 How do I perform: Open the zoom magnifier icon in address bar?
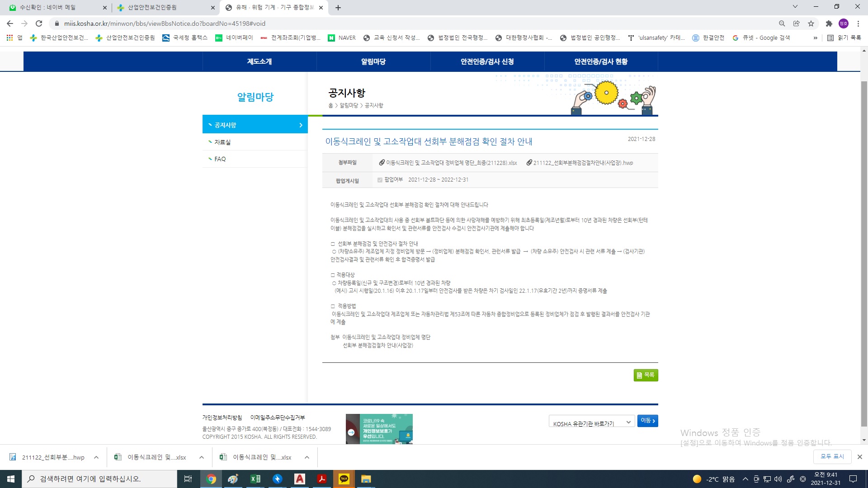pos(782,23)
